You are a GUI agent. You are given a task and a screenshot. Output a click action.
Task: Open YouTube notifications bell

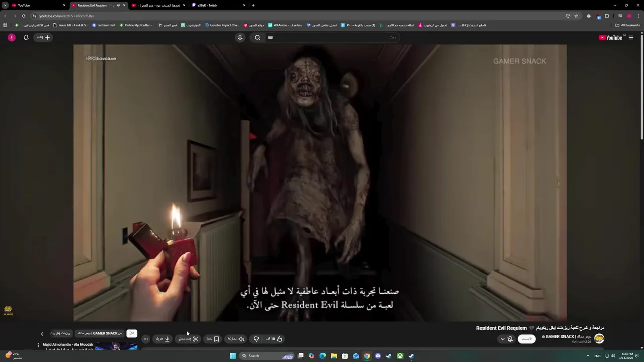(26, 37)
